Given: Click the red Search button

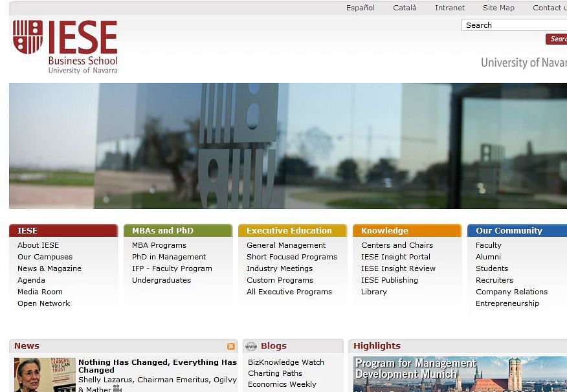Looking at the screenshot, I should tap(557, 39).
